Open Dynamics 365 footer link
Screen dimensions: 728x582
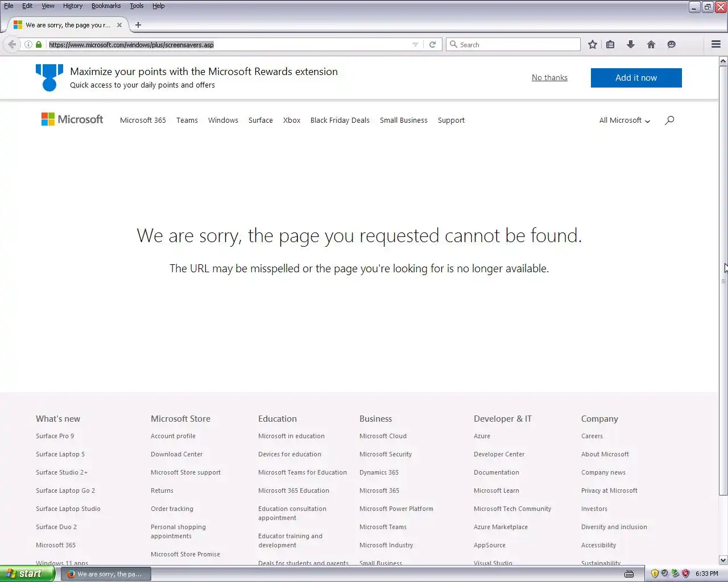379,472
